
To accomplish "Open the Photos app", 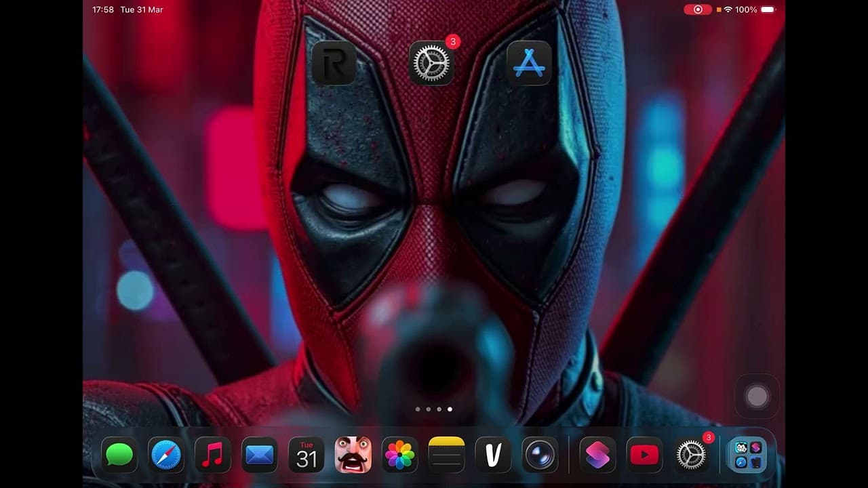I will click(x=400, y=455).
